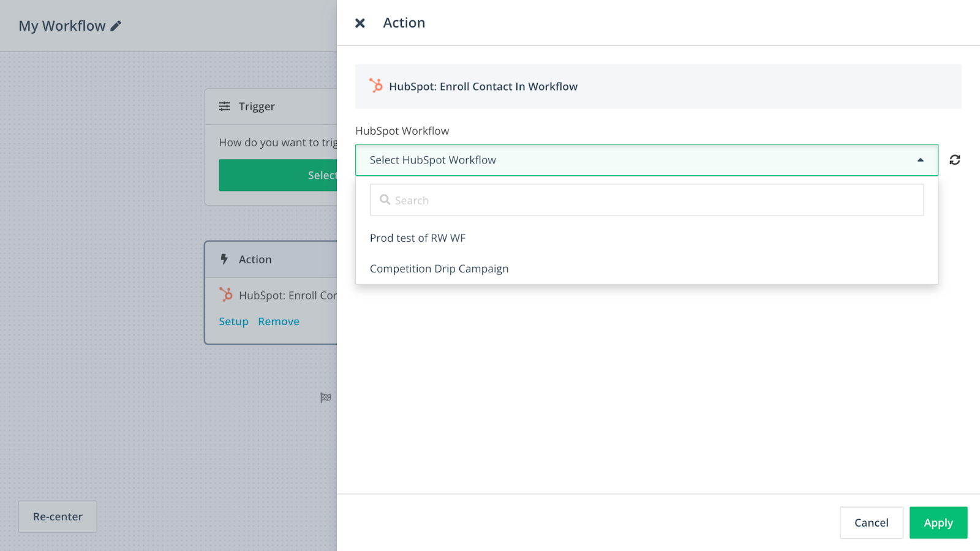
Task: Click the green Select trigger button
Action: pos(278,175)
